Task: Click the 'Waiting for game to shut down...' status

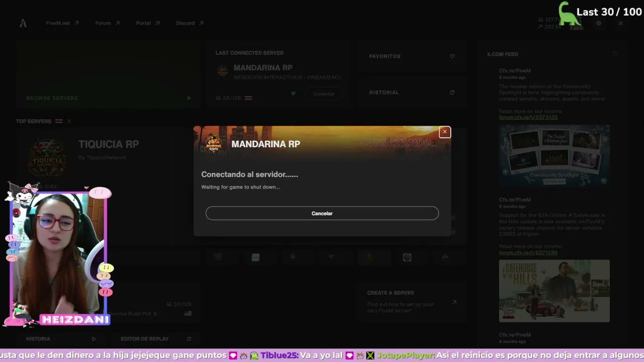Action: click(x=240, y=187)
